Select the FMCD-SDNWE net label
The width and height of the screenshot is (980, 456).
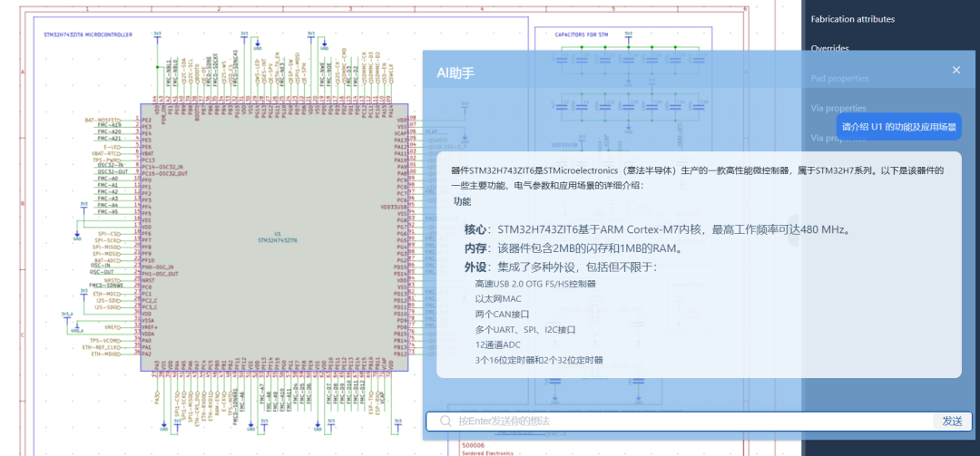(x=105, y=286)
